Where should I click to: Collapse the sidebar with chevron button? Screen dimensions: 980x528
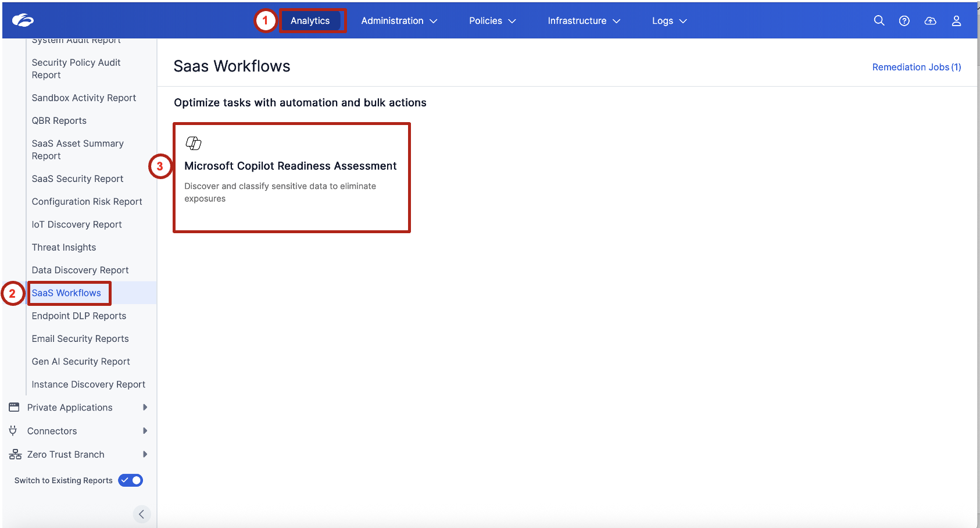[x=141, y=514]
